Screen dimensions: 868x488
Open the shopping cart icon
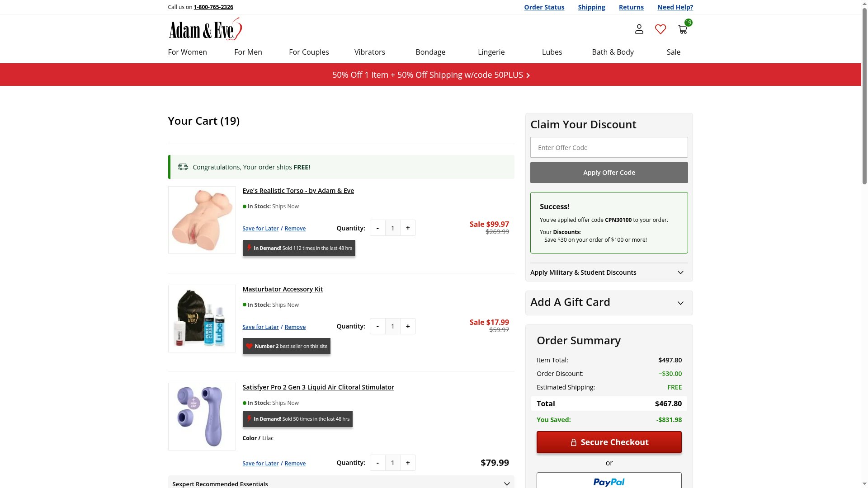(683, 29)
